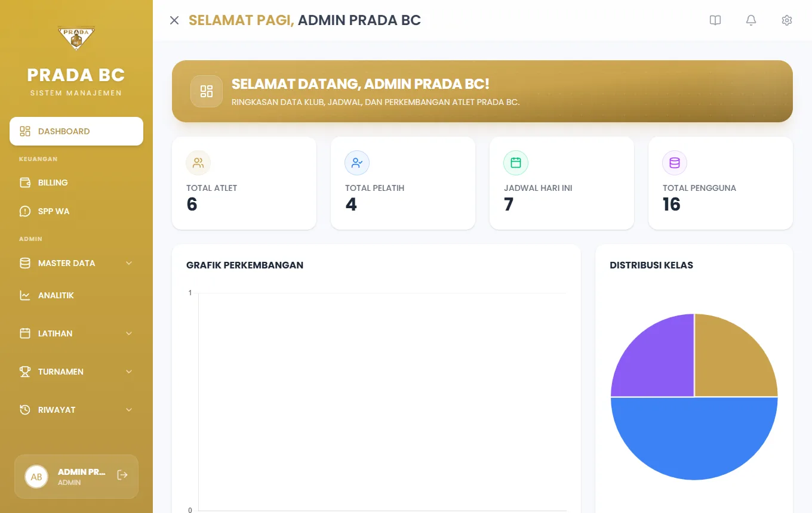Open the Total Pengguna value 16

coord(672,205)
